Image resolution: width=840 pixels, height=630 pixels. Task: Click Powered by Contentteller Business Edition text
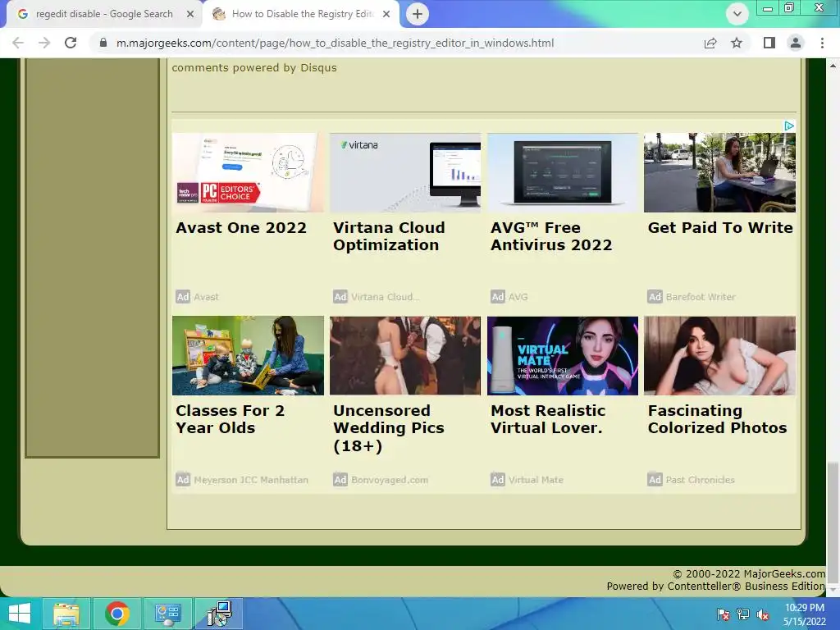pyautogui.click(x=715, y=586)
